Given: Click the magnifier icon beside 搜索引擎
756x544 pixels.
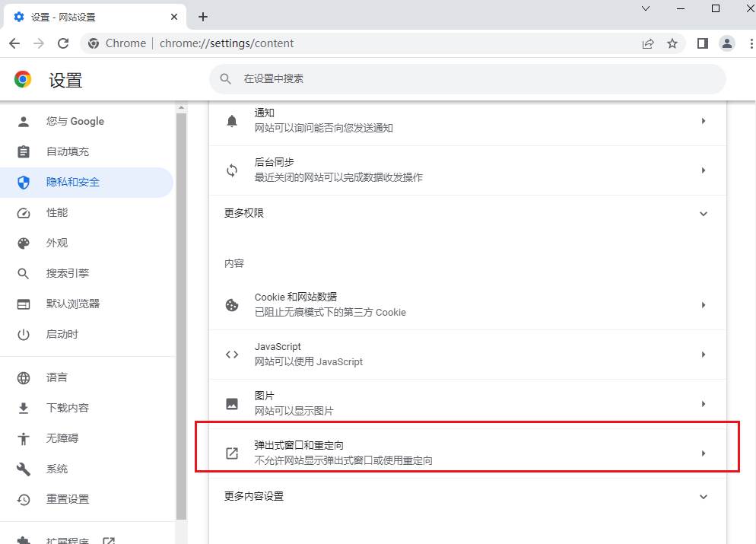Looking at the screenshot, I should click(23, 273).
